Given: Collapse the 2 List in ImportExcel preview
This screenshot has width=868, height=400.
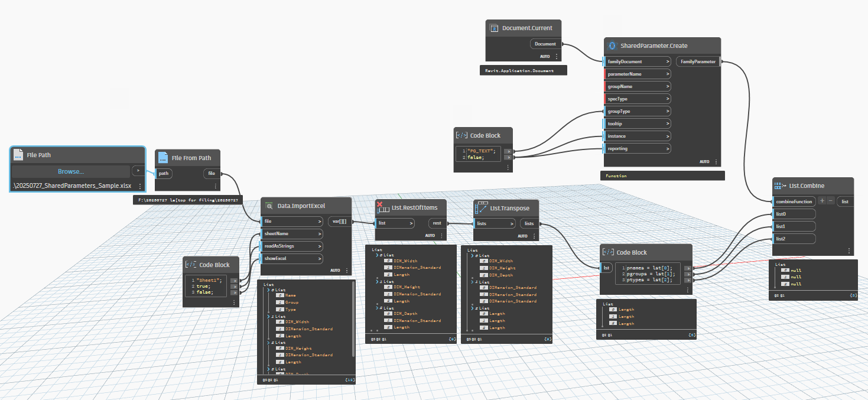Looking at the screenshot, I should click(x=269, y=343).
